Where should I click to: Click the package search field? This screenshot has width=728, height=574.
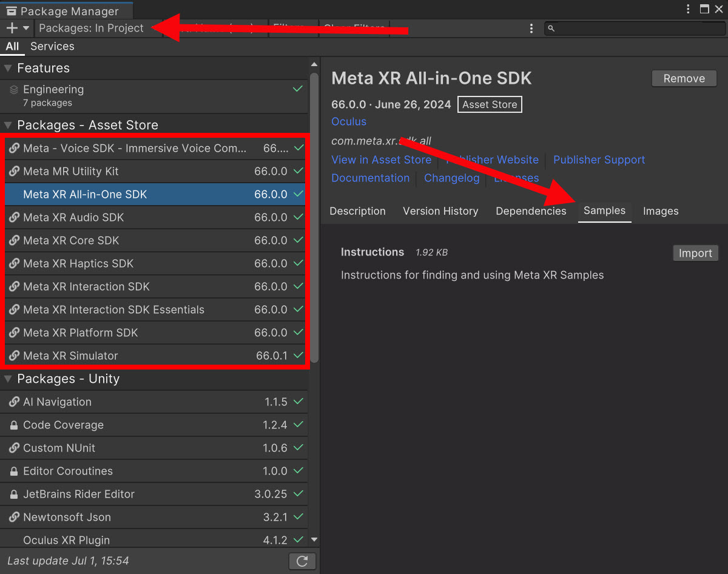(634, 29)
